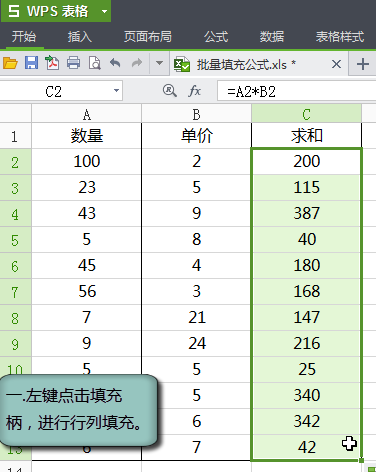Click the Print Preview icon

point(94,63)
